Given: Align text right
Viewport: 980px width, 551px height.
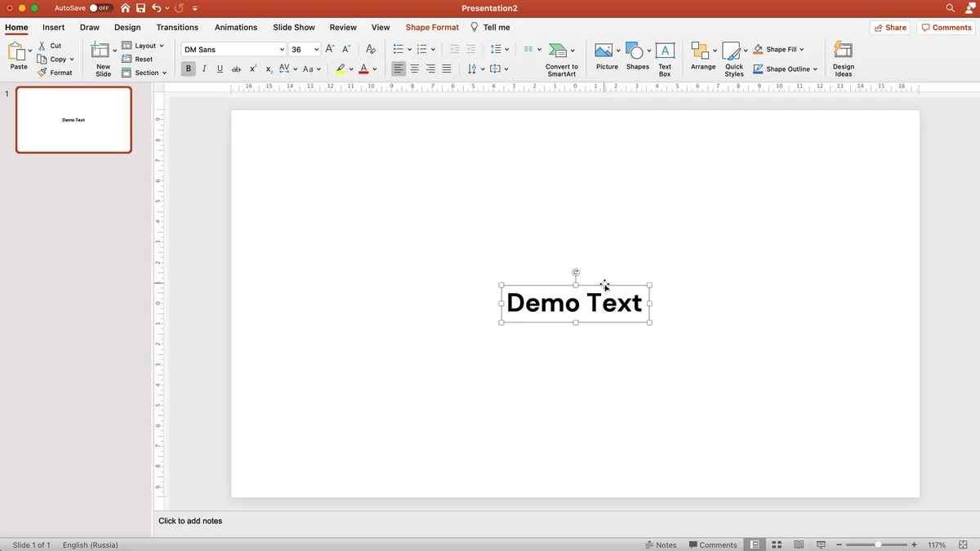Looking at the screenshot, I should click(430, 69).
